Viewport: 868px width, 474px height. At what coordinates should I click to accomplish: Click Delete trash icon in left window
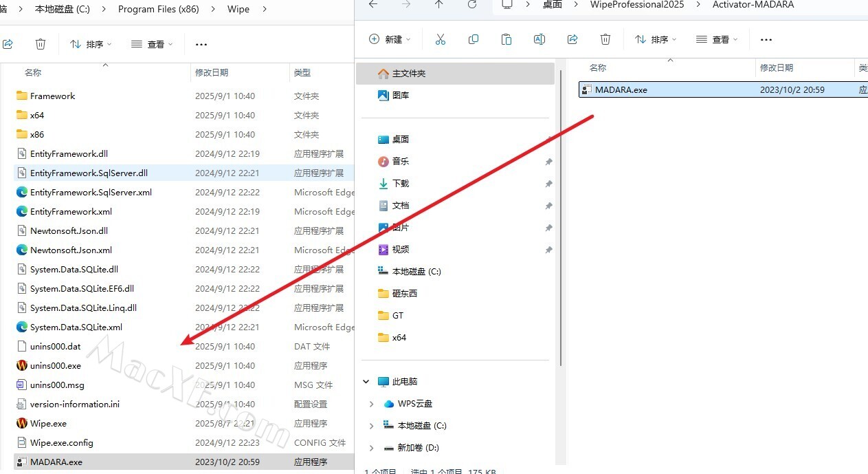(x=41, y=44)
